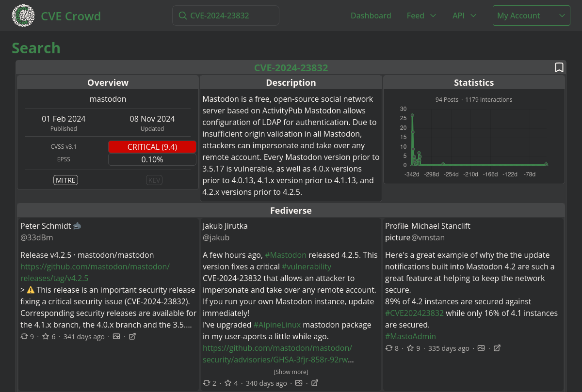Click the @jakub handle
The image size is (582, 392).
click(x=216, y=237)
